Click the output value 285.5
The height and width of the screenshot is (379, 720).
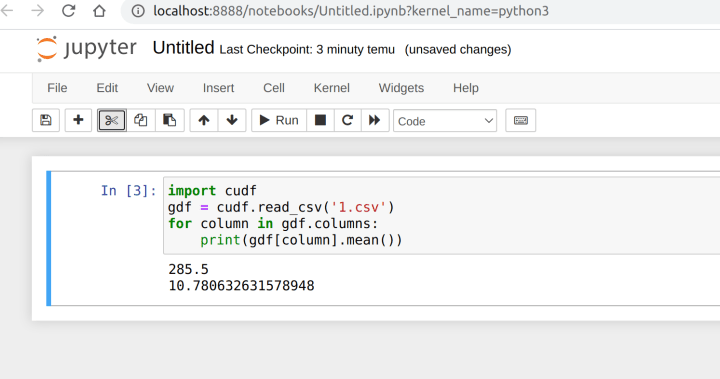pos(188,269)
